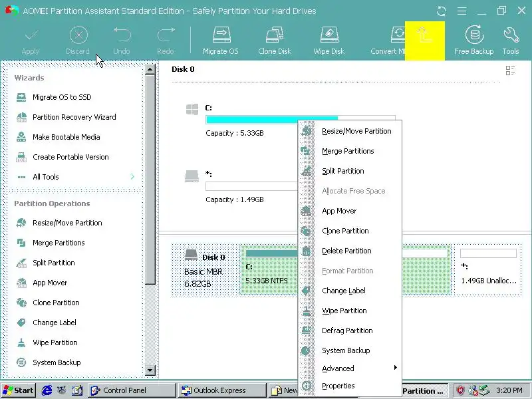
Task: Select Delete Partition in context menu
Action: [x=350, y=251]
